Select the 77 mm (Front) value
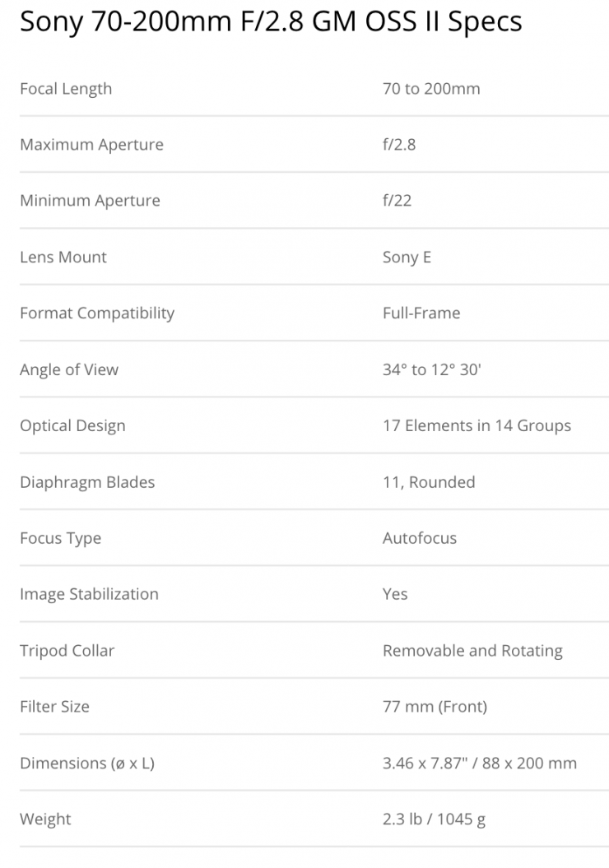Screen dimensions: 609x868 coord(435,706)
